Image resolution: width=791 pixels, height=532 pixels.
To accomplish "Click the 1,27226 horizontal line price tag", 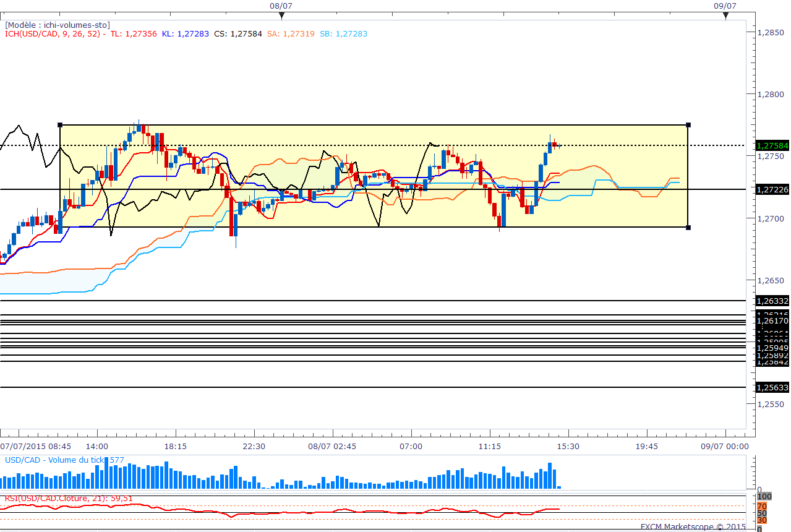I will click(771, 189).
